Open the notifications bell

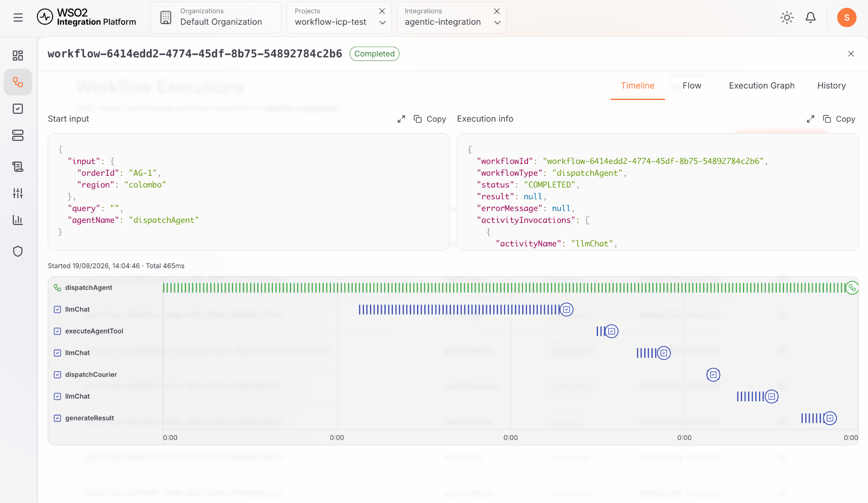810,17
